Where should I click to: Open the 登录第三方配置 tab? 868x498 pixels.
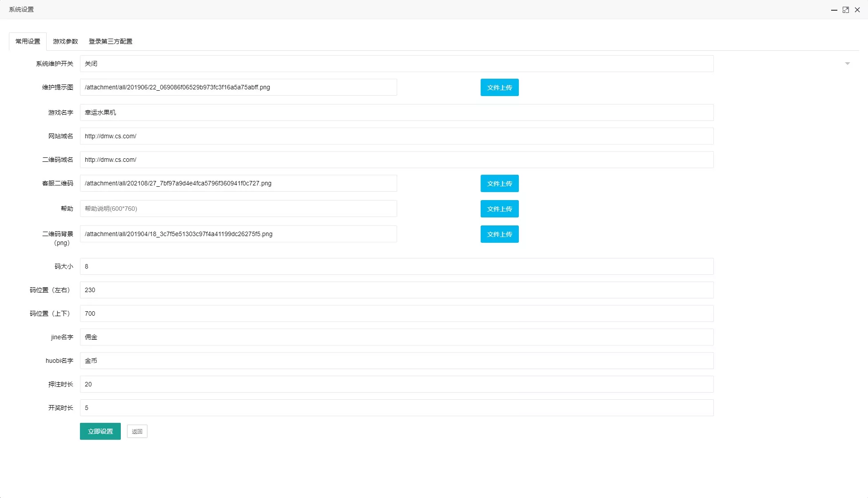coord(110,41)
